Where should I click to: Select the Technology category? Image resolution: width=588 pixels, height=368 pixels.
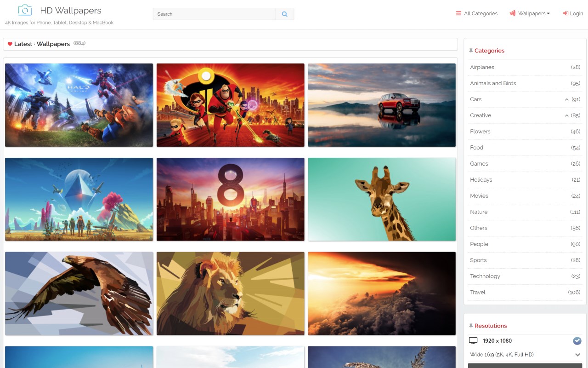(485, 276)
